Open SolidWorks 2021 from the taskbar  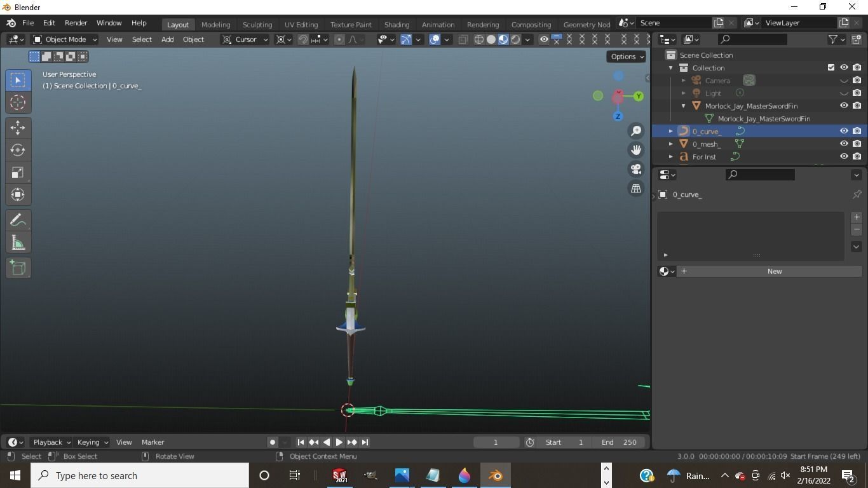[x=339, y=475]
